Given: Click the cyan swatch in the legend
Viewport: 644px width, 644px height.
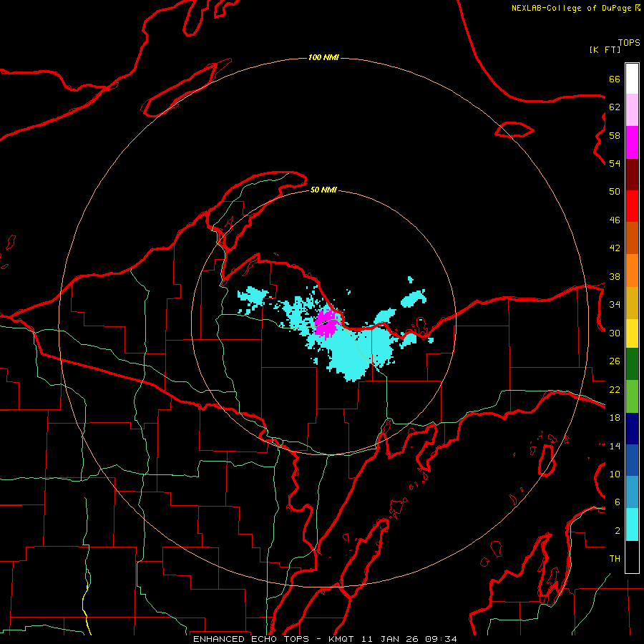Looking at the screenshot, I should click(632, 525).
